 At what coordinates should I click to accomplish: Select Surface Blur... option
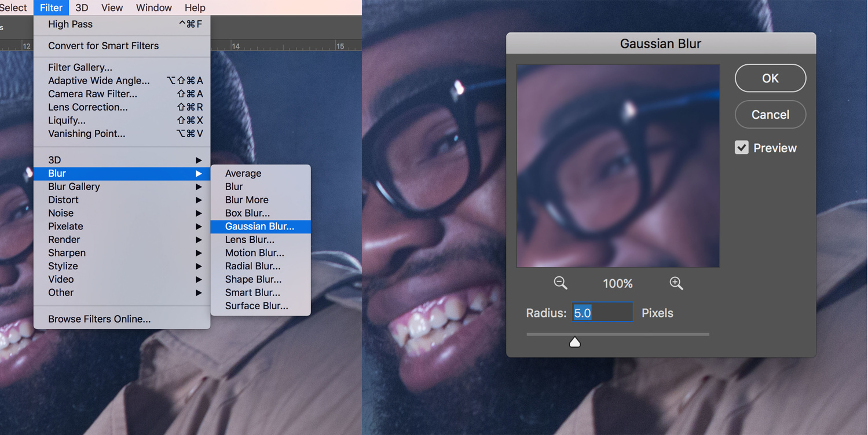point(257,306)
